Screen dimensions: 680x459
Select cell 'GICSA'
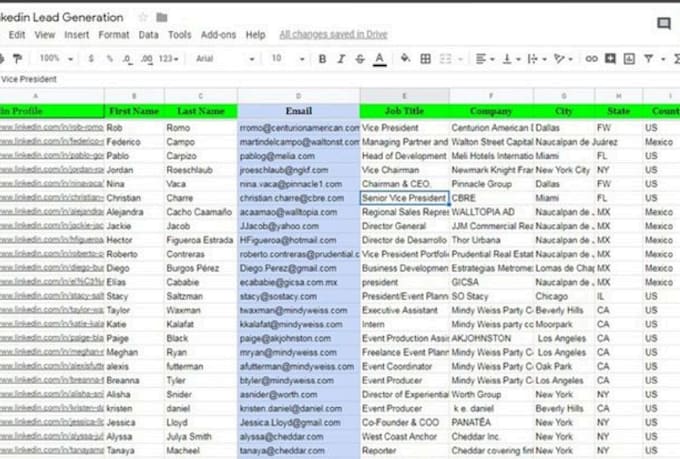point(491,282)
